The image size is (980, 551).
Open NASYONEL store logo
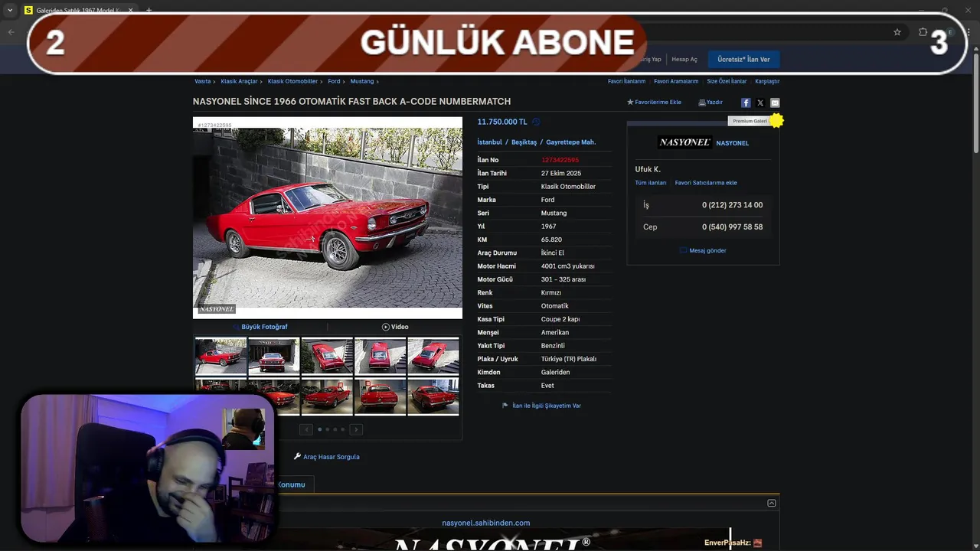click(x=684, y=142)
